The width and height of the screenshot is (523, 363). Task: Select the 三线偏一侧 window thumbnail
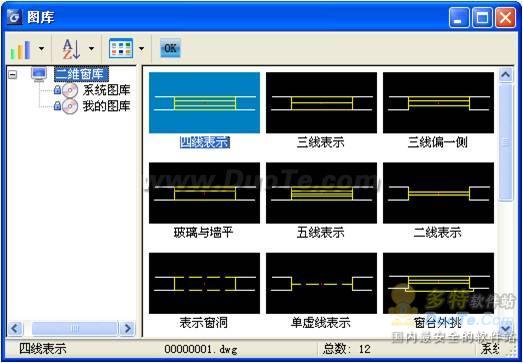click(438, 103)
